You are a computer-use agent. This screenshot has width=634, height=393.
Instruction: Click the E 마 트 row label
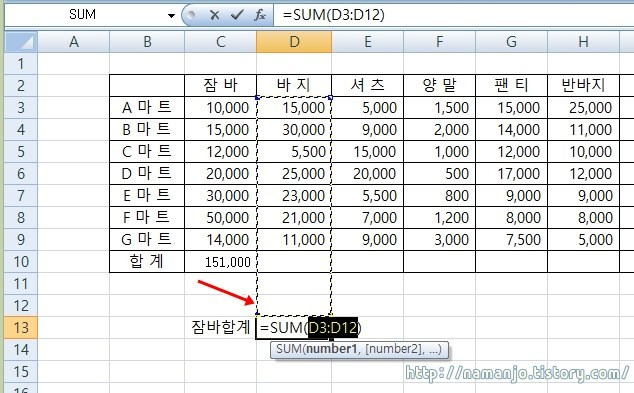147,196
